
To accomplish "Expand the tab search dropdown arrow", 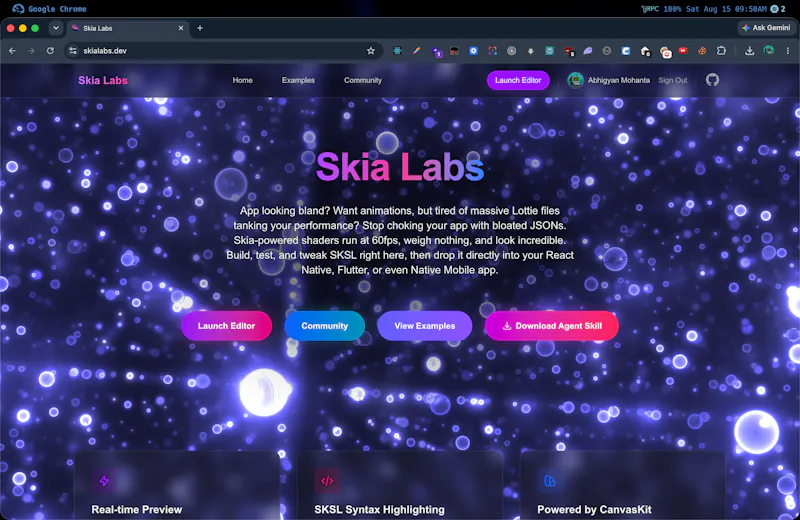I will coord(56,28).
